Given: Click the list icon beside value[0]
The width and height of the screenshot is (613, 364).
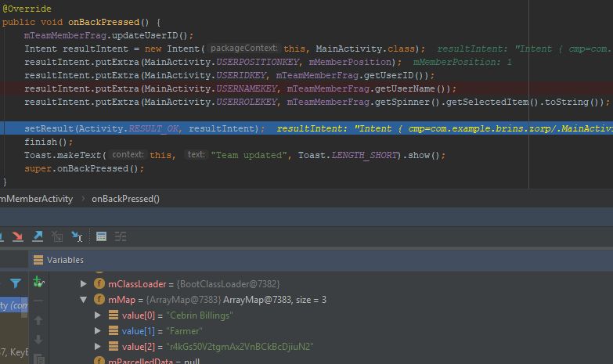Looking at the screenshot, I should (x=114, y=315).
